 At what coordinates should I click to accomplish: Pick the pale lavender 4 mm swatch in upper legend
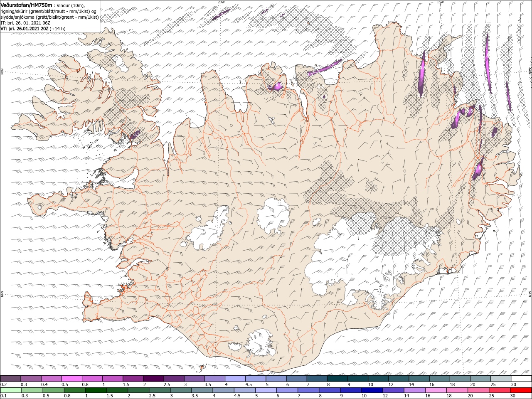click(235, 379)
